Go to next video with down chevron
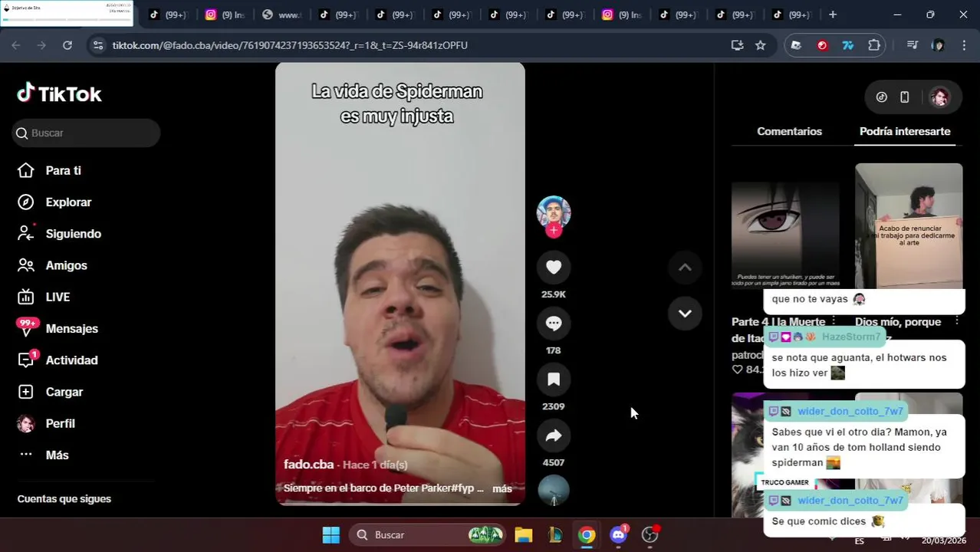 (x=685, y=313)
